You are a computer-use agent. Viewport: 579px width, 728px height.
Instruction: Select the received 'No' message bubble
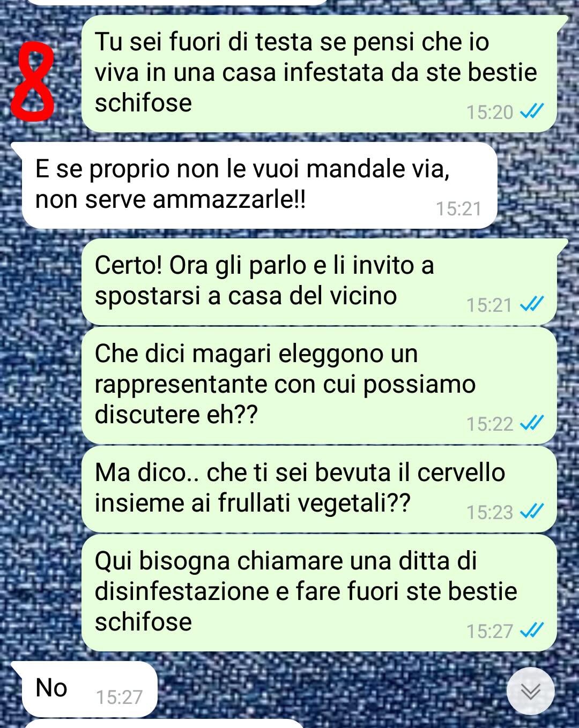coord(88,689)
